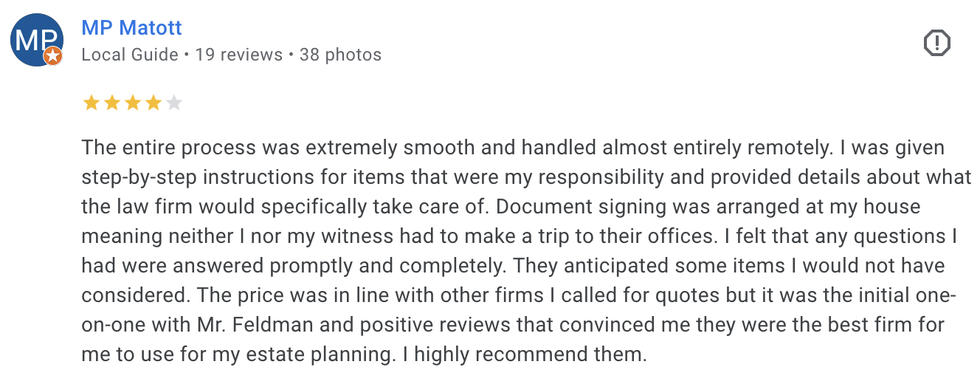Open the MP Matott reviewer name link
Viewport: 980px width, 384px height.
pyautogui.click(x=131, y=28)
